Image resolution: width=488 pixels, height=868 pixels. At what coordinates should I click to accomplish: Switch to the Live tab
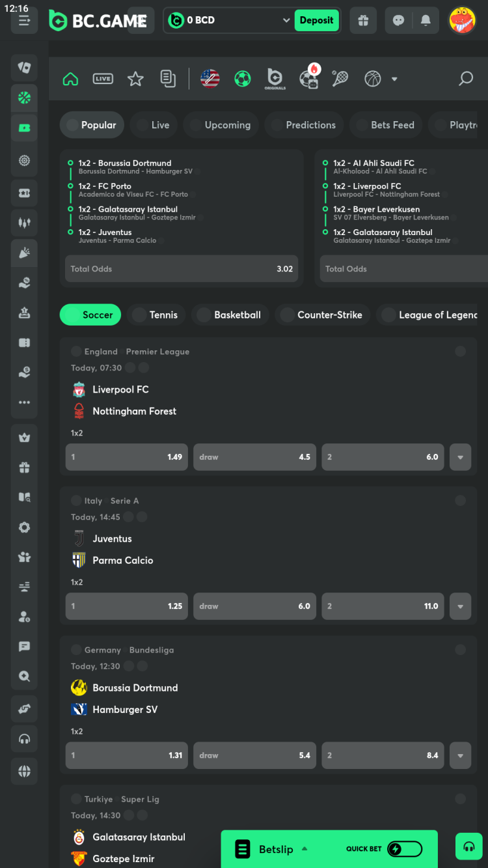click(x=154, y=125)
